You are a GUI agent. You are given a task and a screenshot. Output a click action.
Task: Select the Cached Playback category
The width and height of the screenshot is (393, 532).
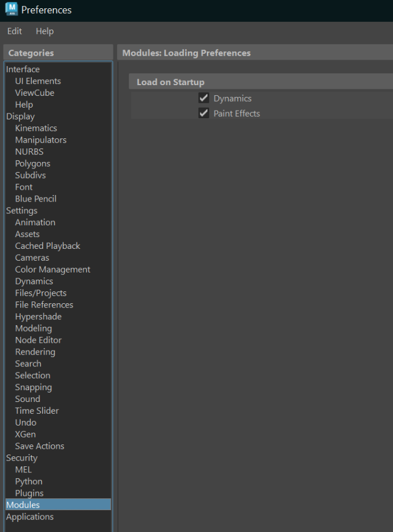pos(47,246)
